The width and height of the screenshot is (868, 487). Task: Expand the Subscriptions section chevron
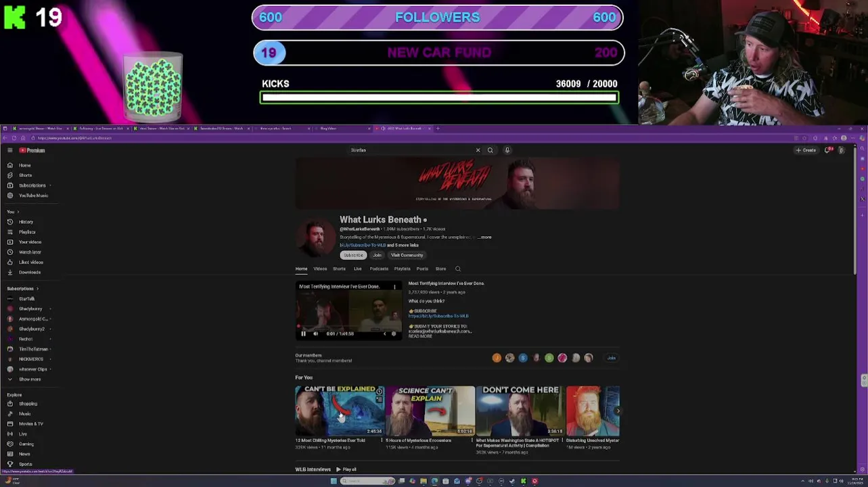coord(37,289)
